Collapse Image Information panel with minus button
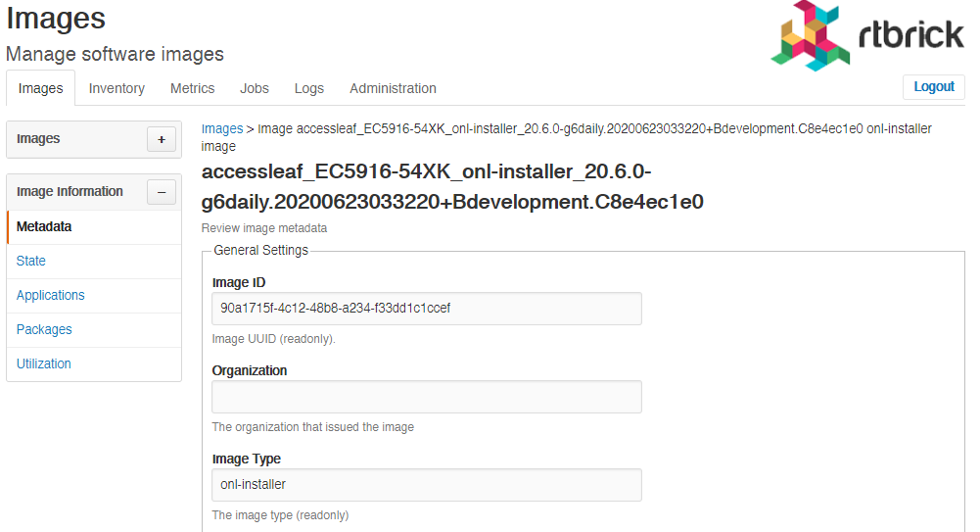This screenshot has width=980, height=532. [x=162, y=192]
